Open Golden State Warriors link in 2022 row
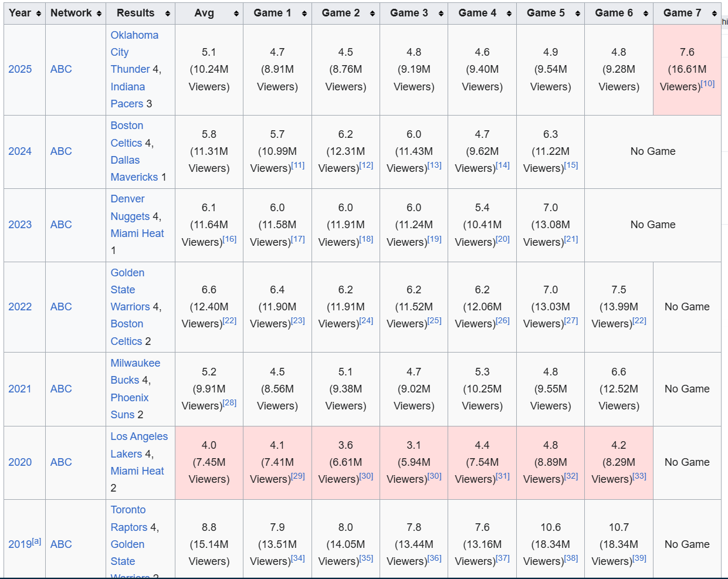The image size is (728, 579). click(130, 290)
